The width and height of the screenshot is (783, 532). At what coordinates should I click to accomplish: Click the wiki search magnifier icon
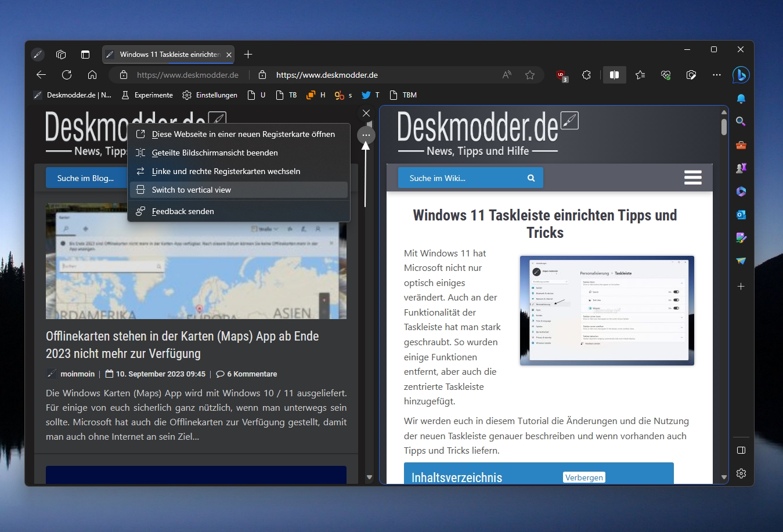pyautogui.click(x=531, y=178)
